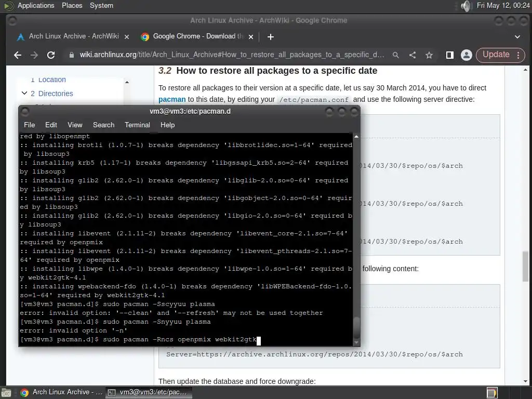Open the System menu in top panel
The height and width of the screenshot is (399, 532).
[x=101, y=5]
